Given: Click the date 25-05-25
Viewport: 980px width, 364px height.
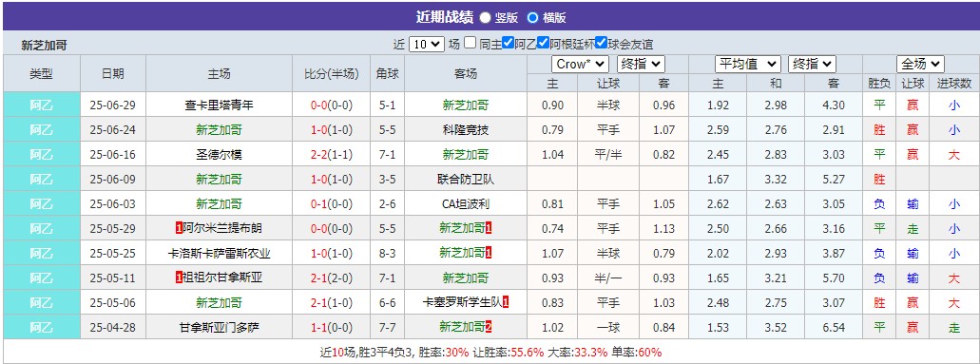Looking at the screenshot, I should (x=112, y=254).
